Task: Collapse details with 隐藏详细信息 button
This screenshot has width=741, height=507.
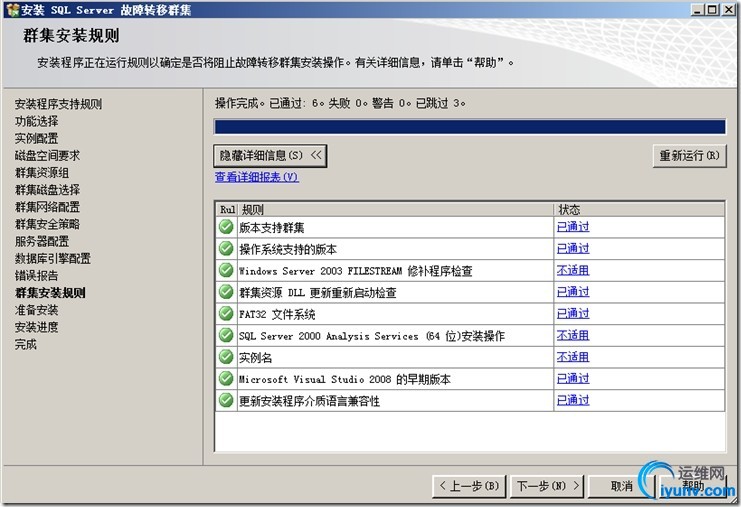Action: (270, 155)
